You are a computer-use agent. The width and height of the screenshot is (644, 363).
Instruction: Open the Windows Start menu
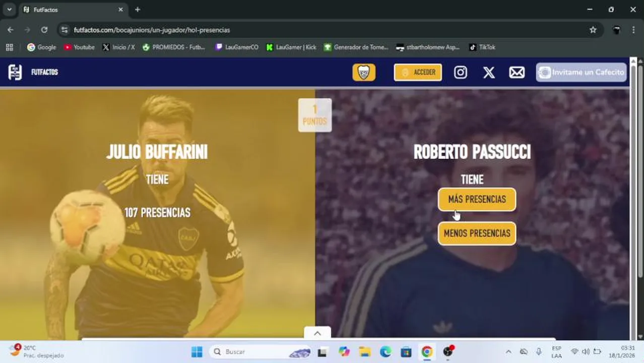(x=197, y=351)
